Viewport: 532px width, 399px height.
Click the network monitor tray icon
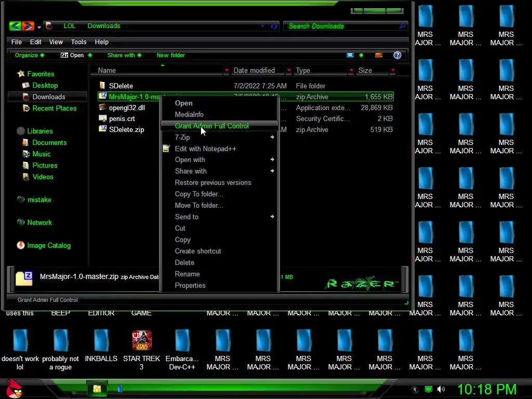(429, 389)
